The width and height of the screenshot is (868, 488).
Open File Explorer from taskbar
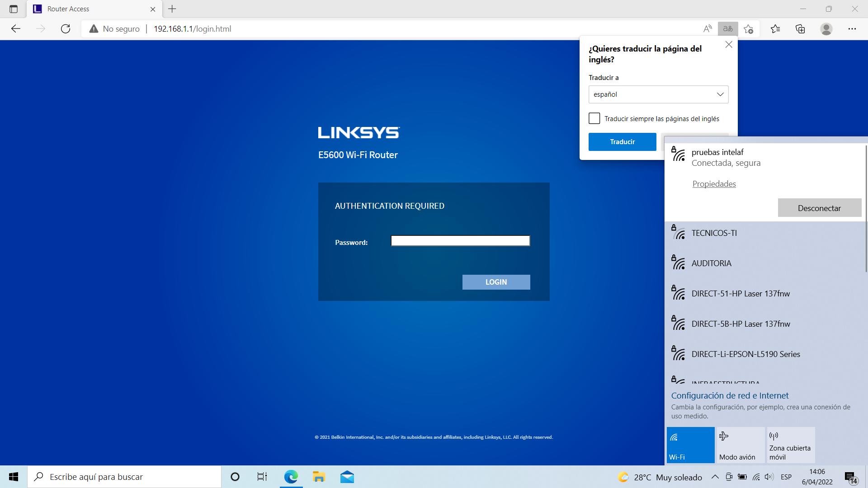[319, 477]
